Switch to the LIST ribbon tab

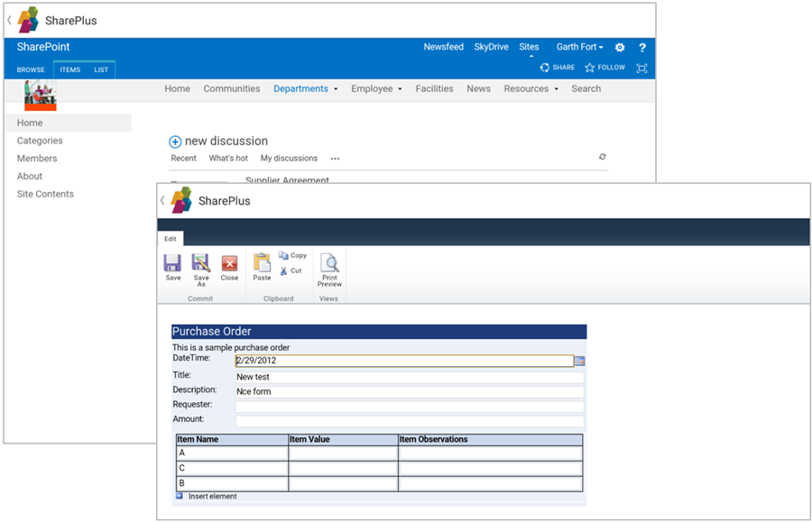(x=101, y=69)
